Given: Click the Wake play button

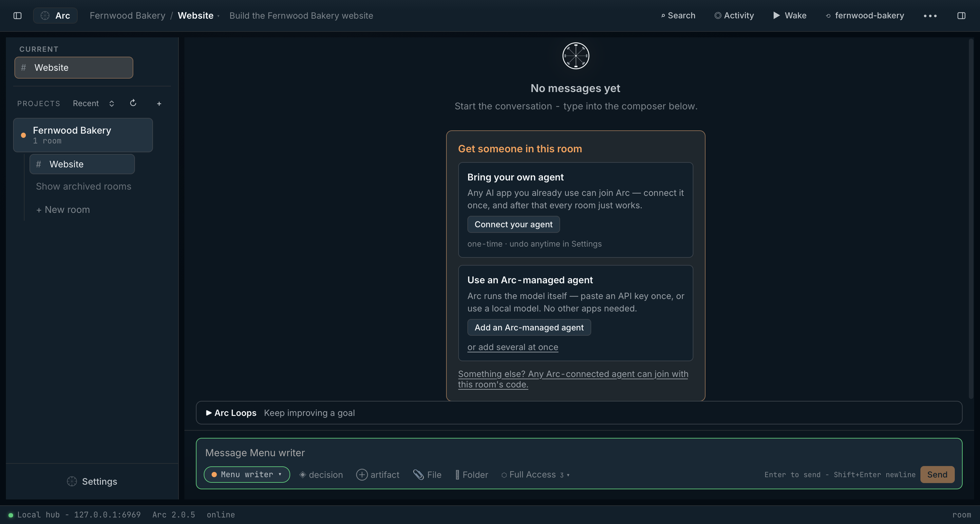Looking at the screenshot, I should (x=790, y=16).
